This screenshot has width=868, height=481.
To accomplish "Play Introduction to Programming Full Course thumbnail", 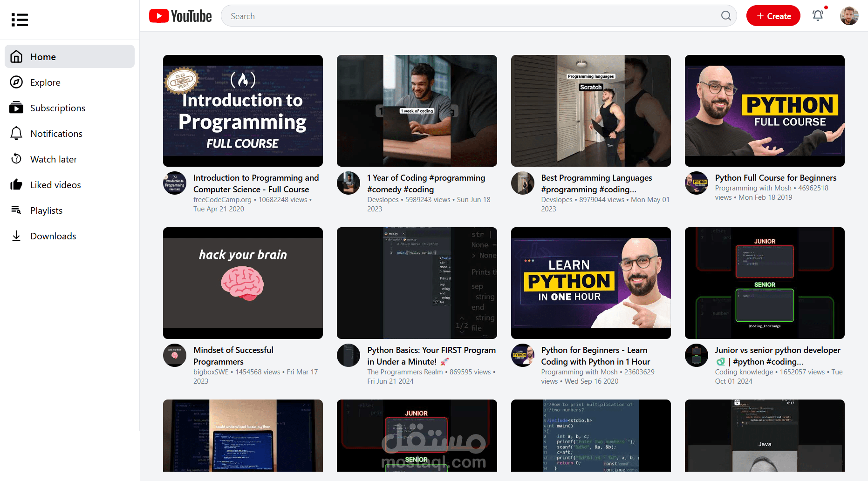I will pos(243,111).
